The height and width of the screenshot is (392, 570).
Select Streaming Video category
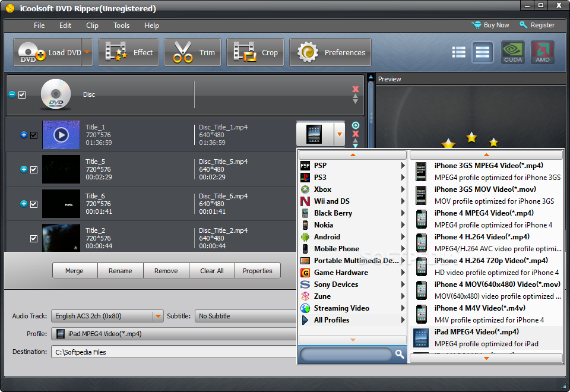click(x=352, y=308)
